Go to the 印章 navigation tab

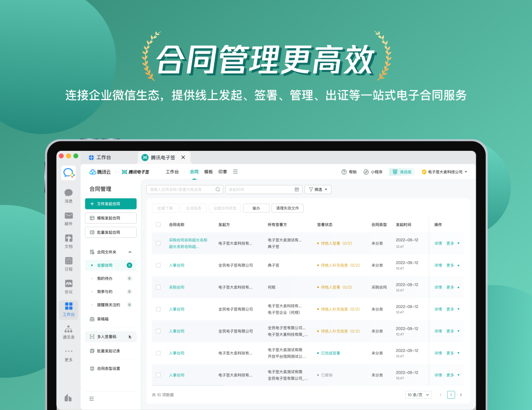223,172
